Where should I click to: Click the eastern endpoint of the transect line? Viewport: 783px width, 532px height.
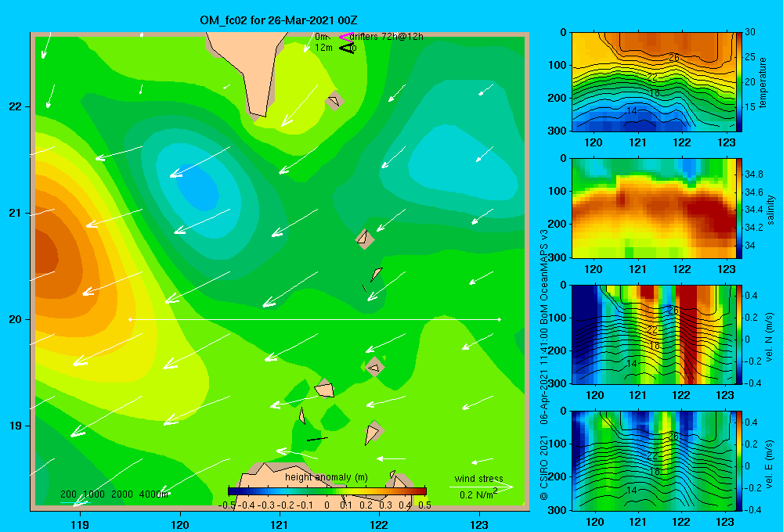[x=500, y=319]
